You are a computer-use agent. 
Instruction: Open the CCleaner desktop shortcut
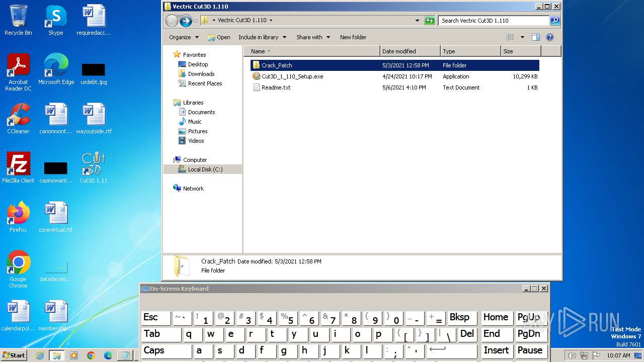click(18, 119)
